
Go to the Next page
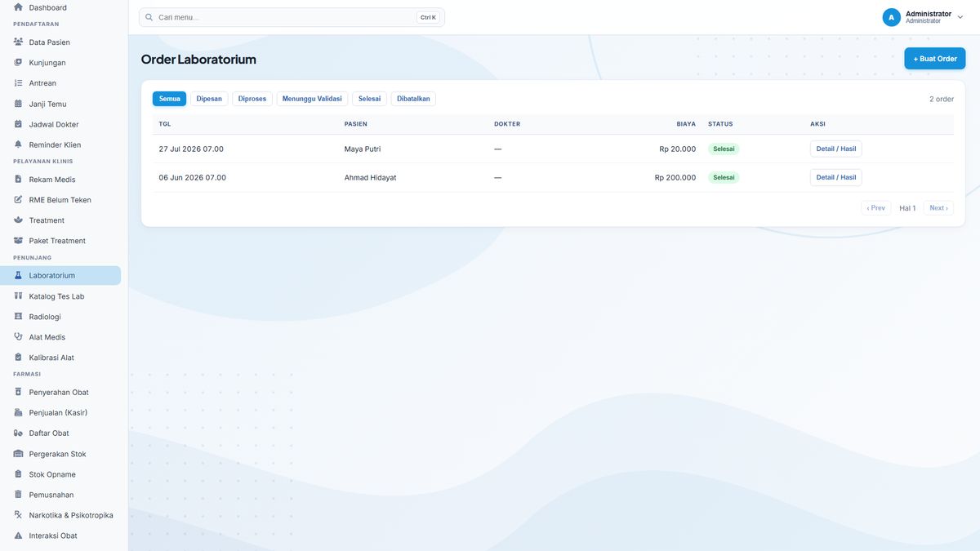click(x=938, y=208)
